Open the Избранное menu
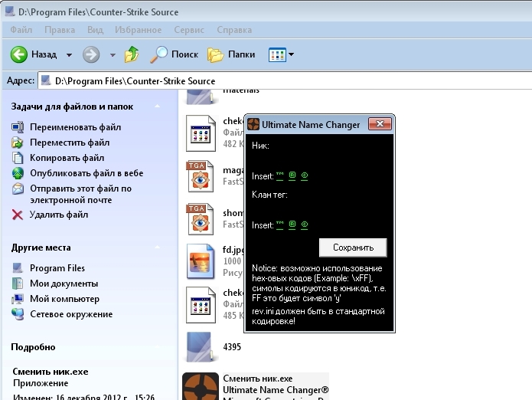The image size is (532, 400). click(138, 30)
